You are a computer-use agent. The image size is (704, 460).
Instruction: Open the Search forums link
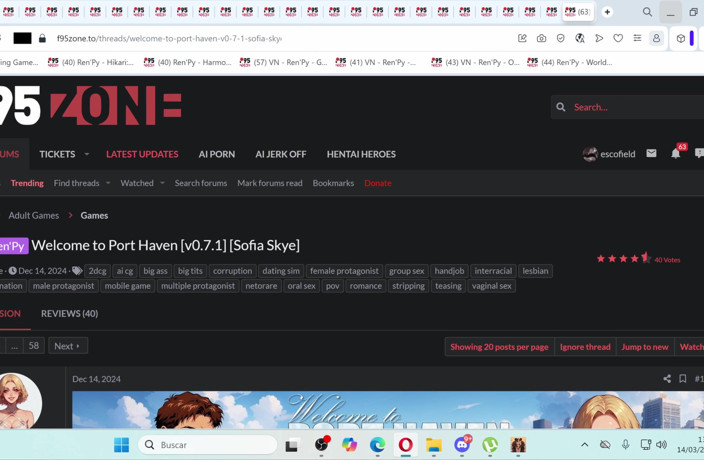click(201, 183)
